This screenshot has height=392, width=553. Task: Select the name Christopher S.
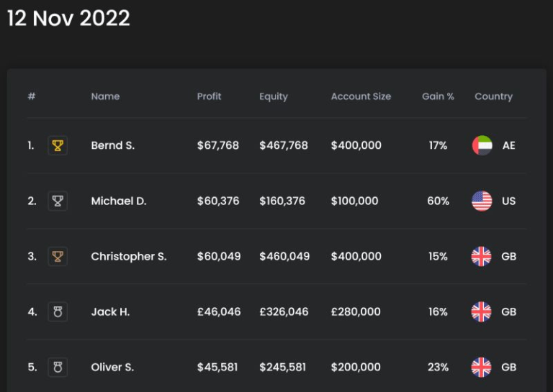coord(129,256)
